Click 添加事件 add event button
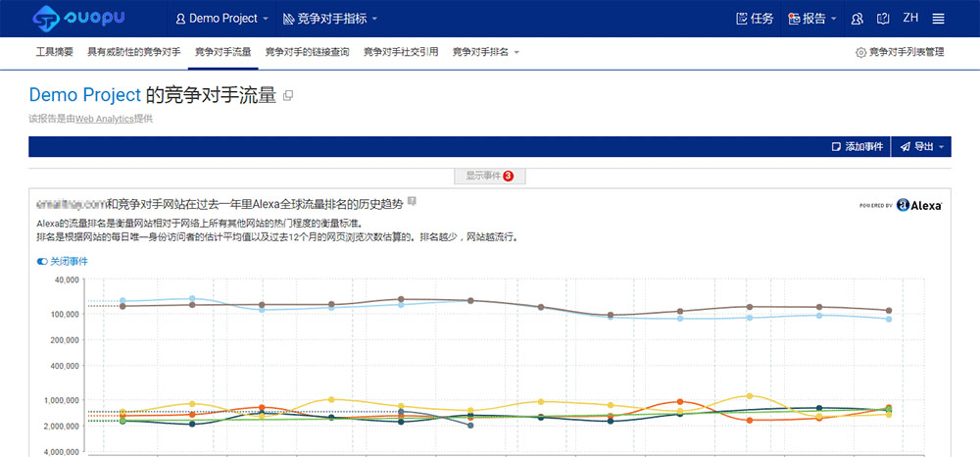The width and height of the screenshot is (980, 457). tap(857, 146)
